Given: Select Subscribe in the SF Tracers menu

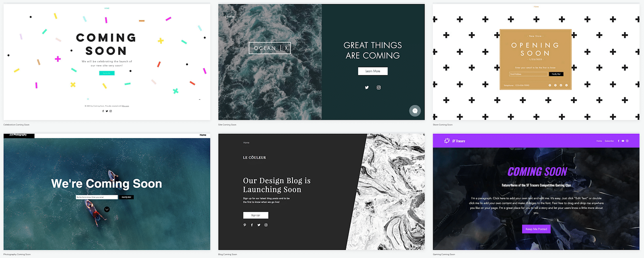Looking at the screenshot, I should (609, 141).
